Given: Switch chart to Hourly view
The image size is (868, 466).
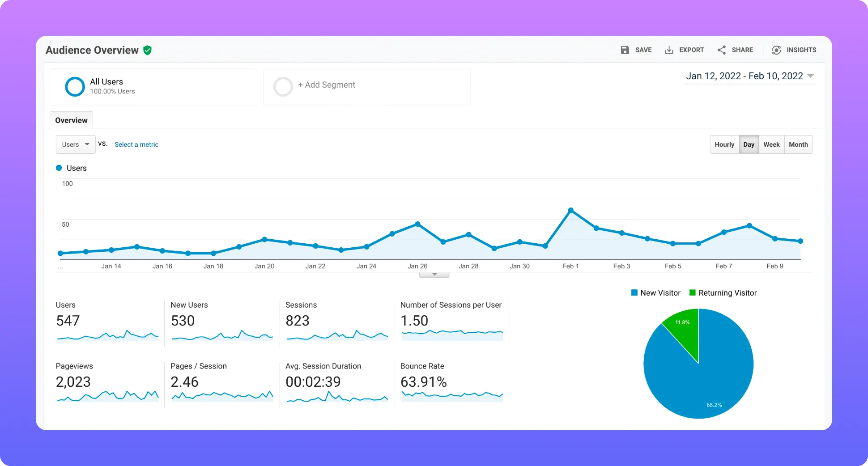Looking at the screenshot, I should (724, 144).
